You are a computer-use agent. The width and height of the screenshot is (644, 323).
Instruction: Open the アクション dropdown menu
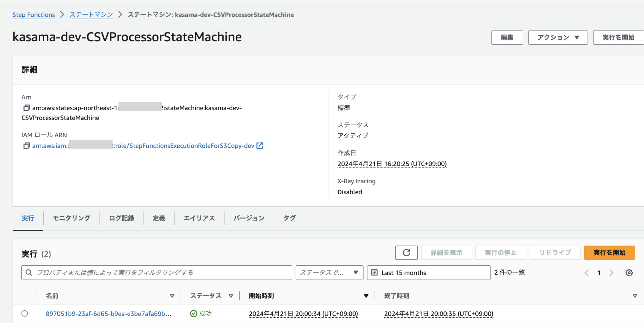pyautogui.click(x=558, y=37)
